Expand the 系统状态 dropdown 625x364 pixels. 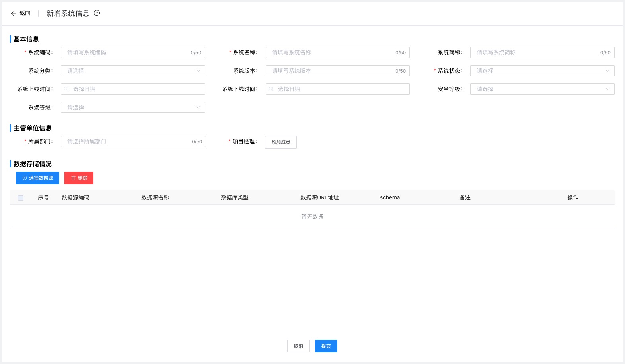click(x=542, y=71)
